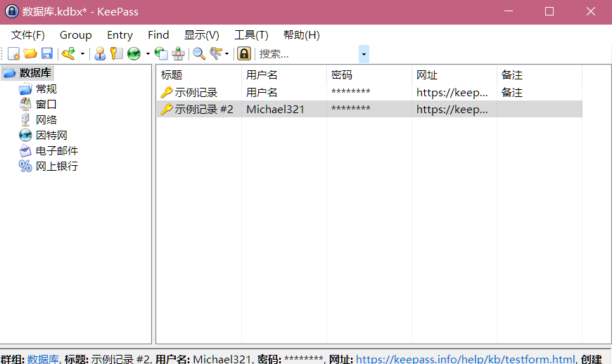
Task: Select the 示例记录 entry row
Action: (369, 92)
